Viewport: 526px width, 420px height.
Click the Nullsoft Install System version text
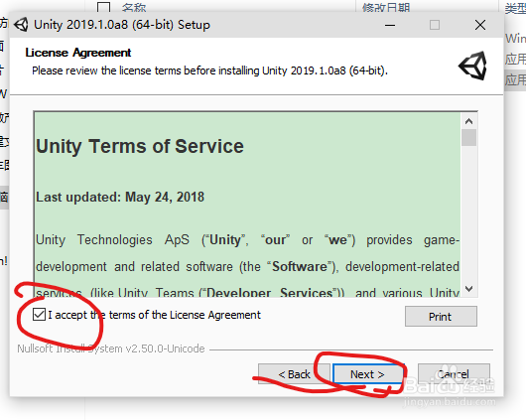[x=111, y=349]
